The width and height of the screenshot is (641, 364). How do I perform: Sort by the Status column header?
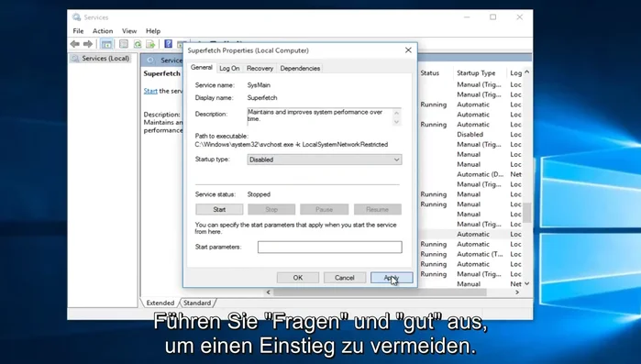tap(430, 73)
